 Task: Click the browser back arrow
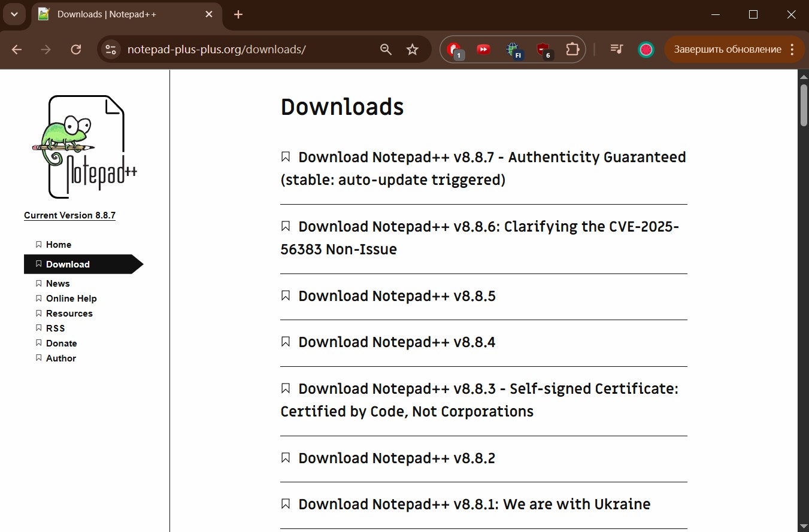click(17, 50)
